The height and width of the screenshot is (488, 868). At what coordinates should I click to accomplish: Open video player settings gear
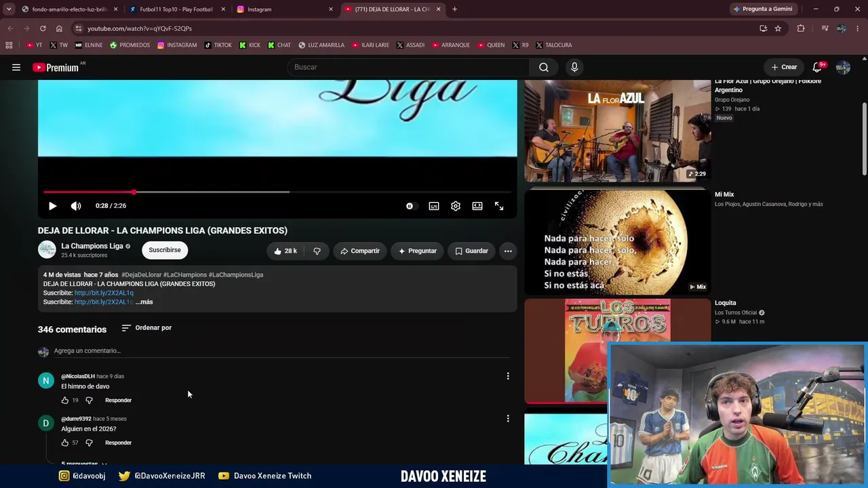click(456, 206)
